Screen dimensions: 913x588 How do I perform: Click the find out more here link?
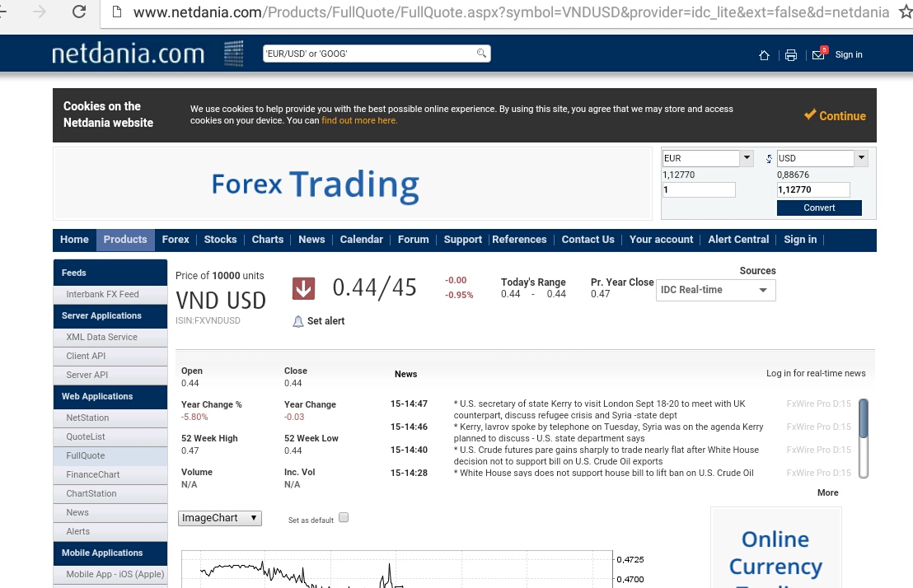[359, 120]
